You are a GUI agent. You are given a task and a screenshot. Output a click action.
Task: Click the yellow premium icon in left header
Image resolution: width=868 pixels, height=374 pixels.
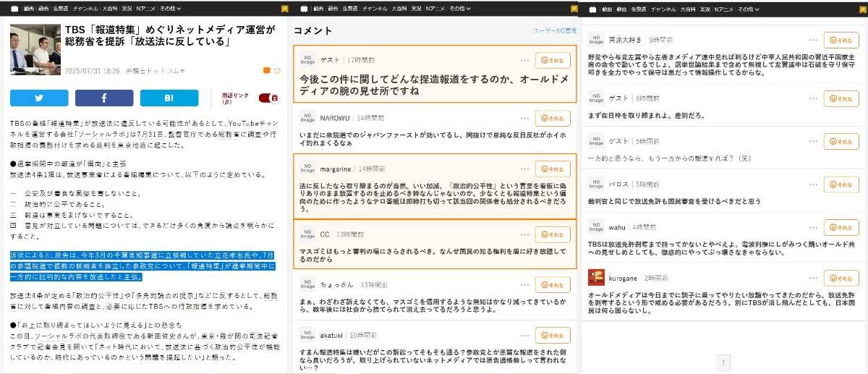pos(284,9)
